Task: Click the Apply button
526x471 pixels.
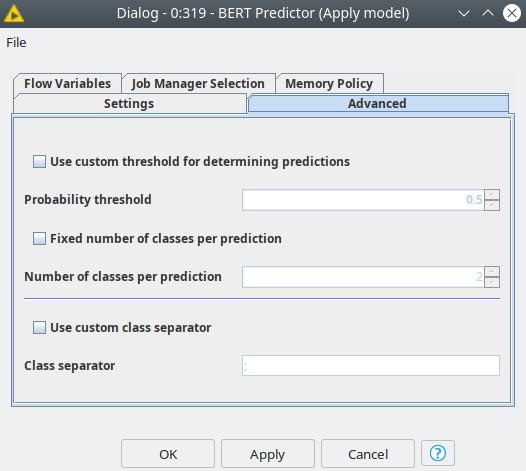Action: click(x=267, y=454)
